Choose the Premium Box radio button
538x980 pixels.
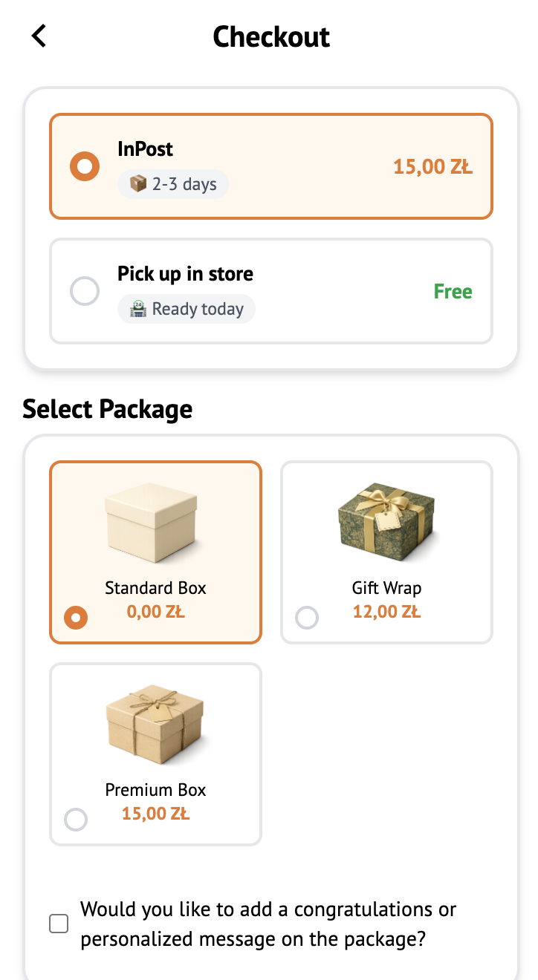76,819
